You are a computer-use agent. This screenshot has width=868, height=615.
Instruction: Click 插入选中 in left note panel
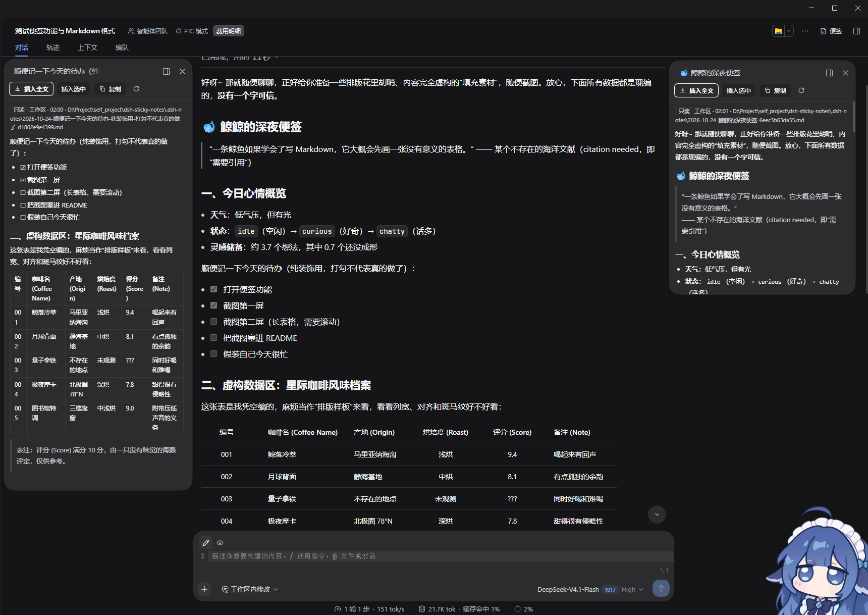74,89
